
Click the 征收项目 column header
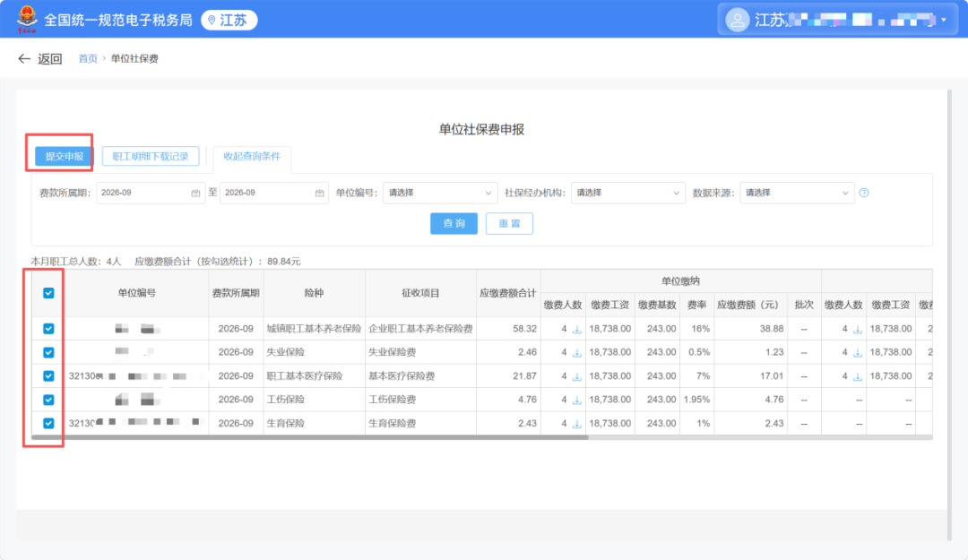(x=420, y=293)
